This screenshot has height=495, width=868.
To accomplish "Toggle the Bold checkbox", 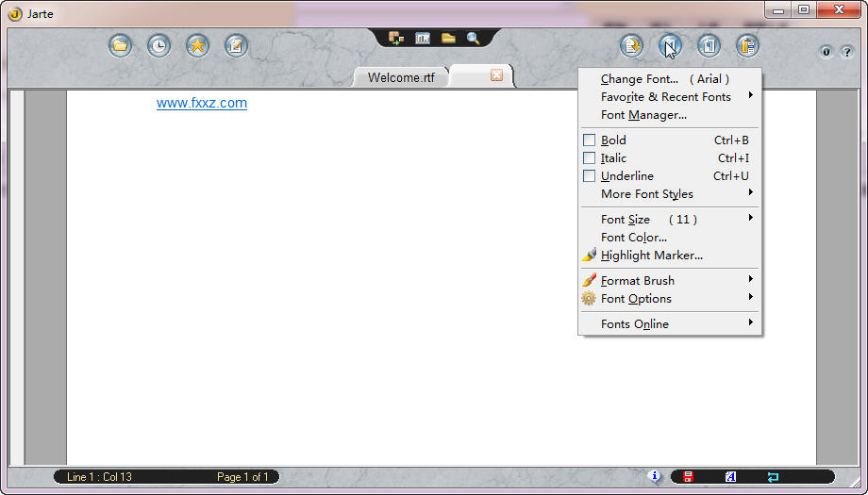I will (589, 140).
